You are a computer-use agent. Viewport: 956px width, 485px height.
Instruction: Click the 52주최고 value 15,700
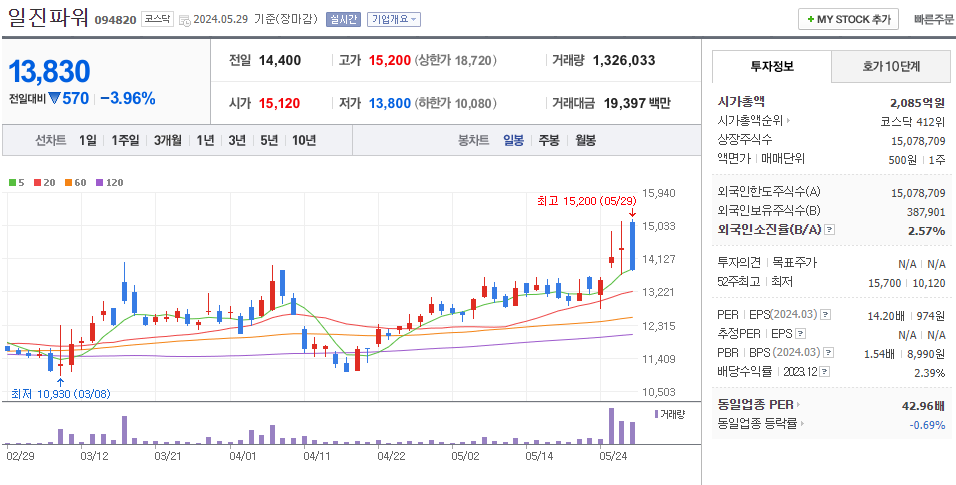884,282
